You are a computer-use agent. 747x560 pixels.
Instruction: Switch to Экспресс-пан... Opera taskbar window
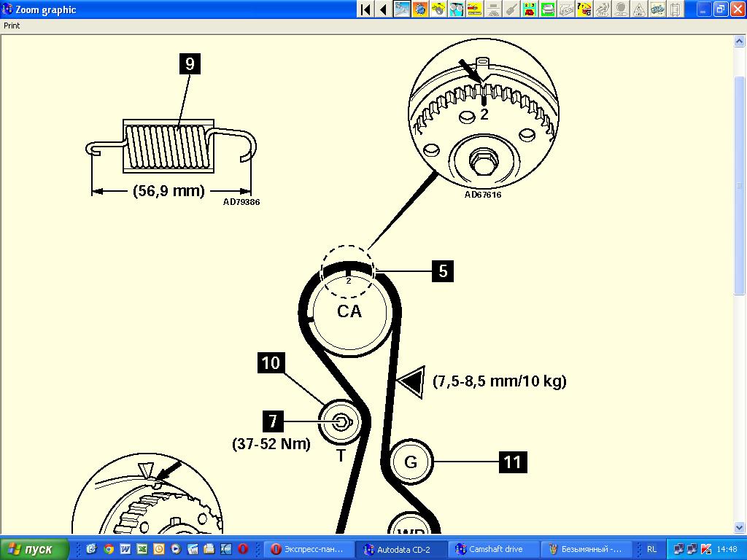coord(308,549)
